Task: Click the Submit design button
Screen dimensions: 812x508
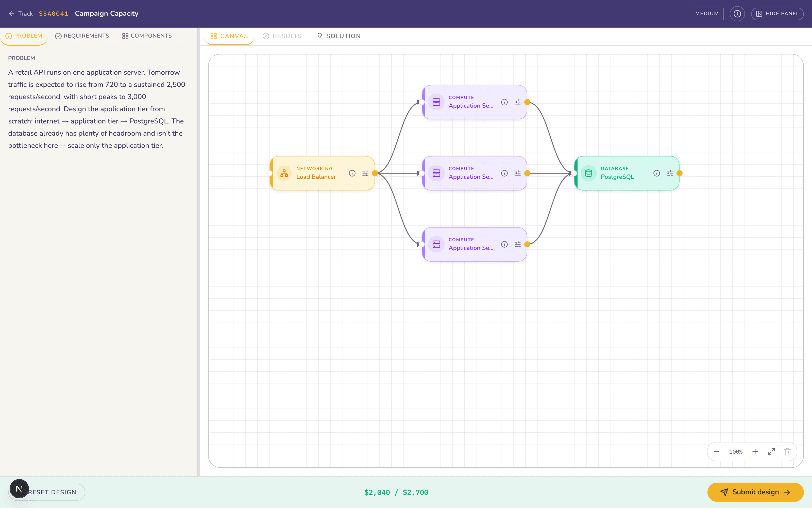Action: tap(755, 492)
